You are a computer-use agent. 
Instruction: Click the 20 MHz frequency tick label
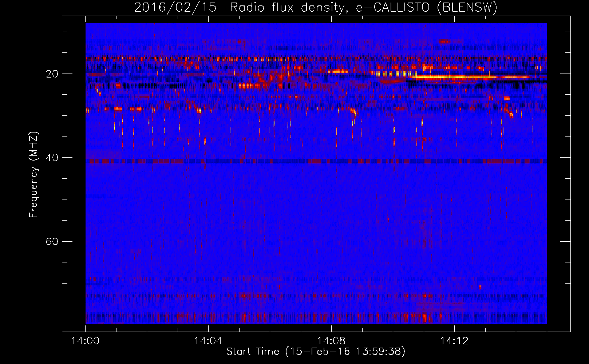click(x=52, y=74)
